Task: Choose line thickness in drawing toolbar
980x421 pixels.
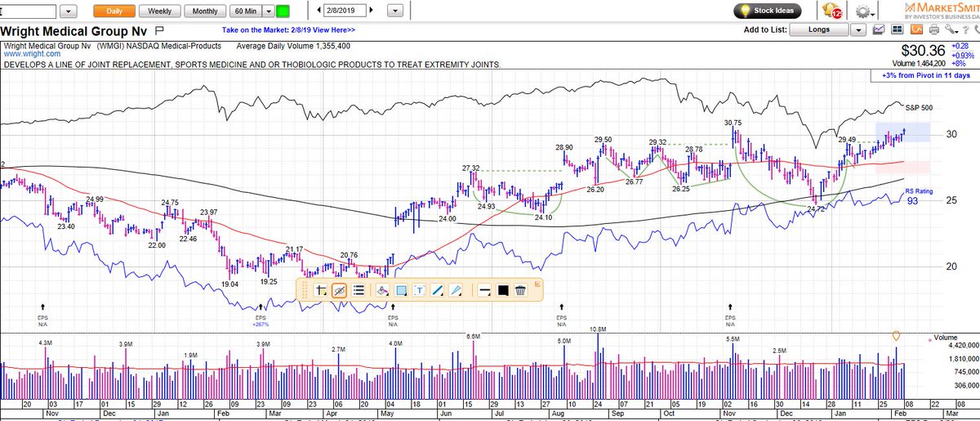Action: [483, 289]
